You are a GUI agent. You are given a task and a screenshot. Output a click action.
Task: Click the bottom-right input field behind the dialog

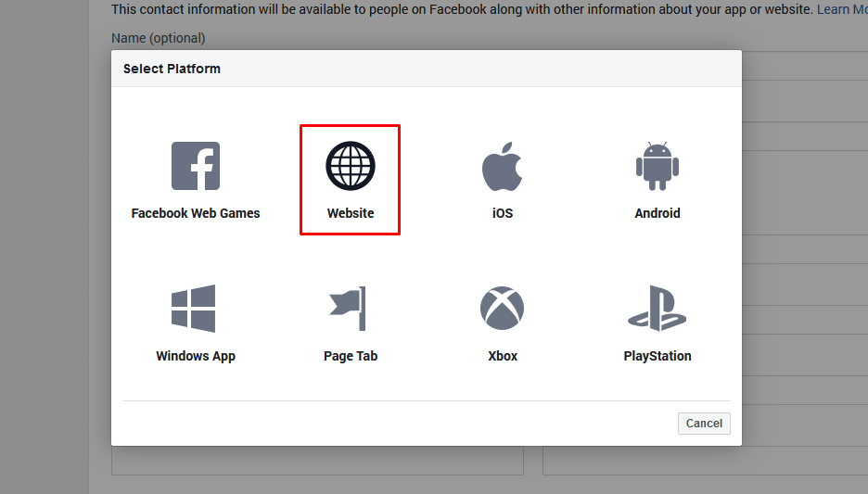(x=705, y=461)
